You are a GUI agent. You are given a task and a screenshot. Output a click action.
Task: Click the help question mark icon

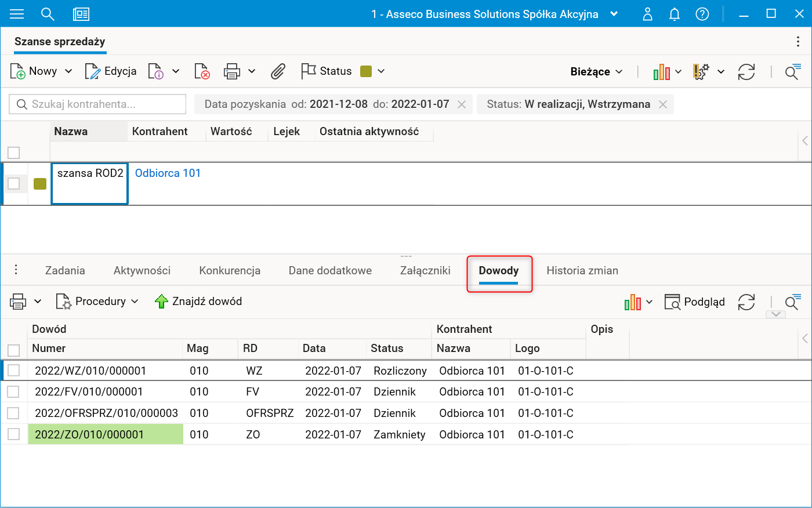pyautogui.click(x=702, y=14)
